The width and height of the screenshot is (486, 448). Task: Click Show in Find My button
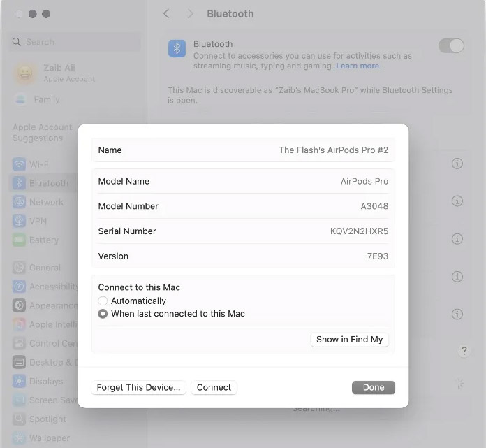349,340
